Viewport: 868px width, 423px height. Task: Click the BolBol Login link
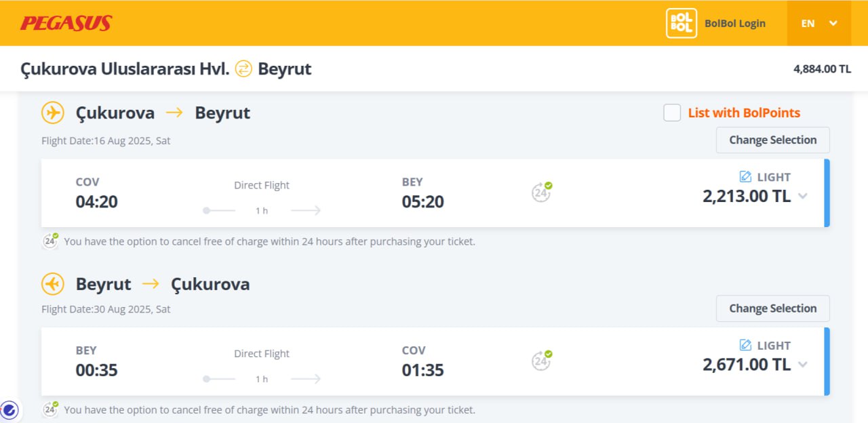point(734,23)
